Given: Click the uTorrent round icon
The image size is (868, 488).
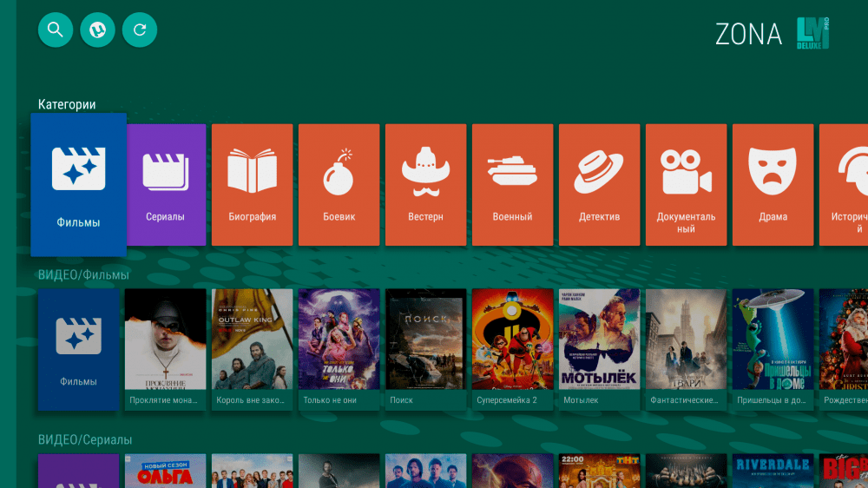Looking at the screenshot, I should point(97,30).
